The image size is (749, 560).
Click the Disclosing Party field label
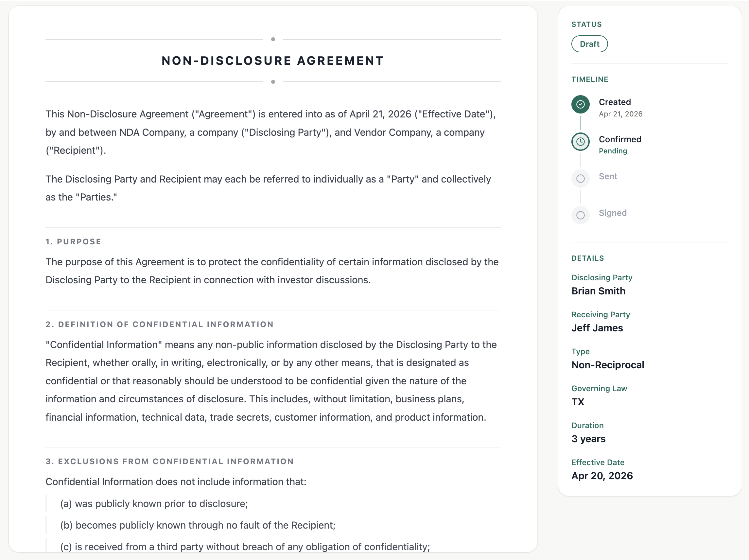(602, 278)
